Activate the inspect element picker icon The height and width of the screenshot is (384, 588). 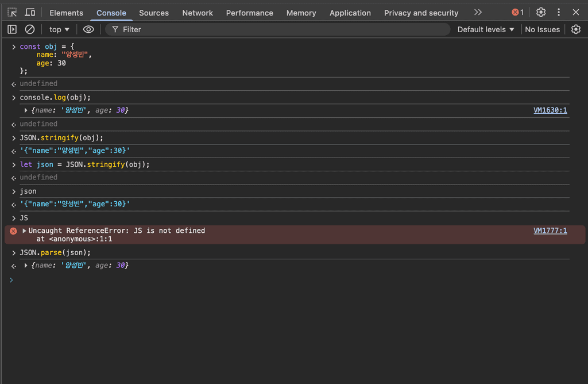[12, 12]
